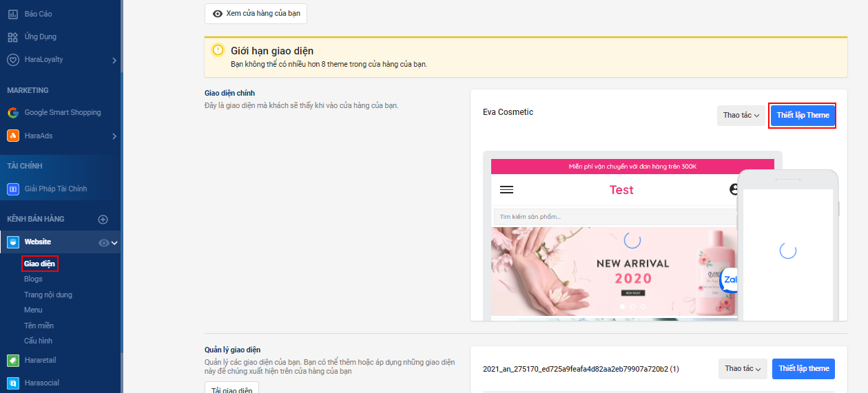The height and width of the screenshot is (393, 868).
Task: Collapse the Website submenu chevron
Action: pyautogui.click(x=114, y=242)
